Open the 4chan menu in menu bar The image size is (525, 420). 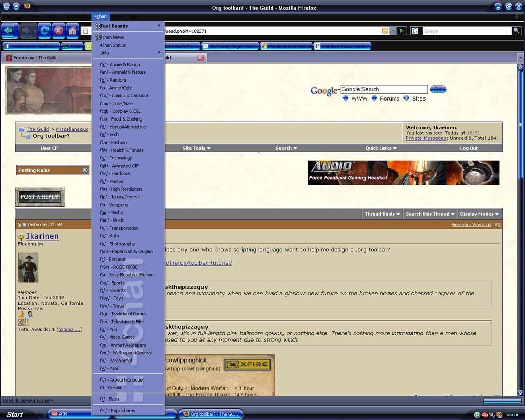[x=100, y=16]
